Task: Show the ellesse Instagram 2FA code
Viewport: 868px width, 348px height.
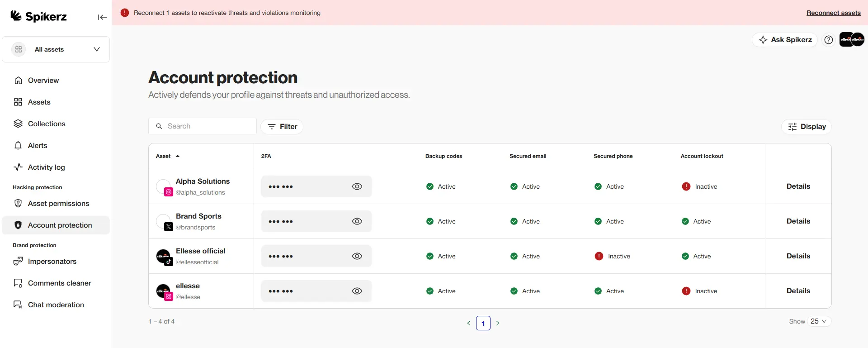Action: (x=357, y=291)
